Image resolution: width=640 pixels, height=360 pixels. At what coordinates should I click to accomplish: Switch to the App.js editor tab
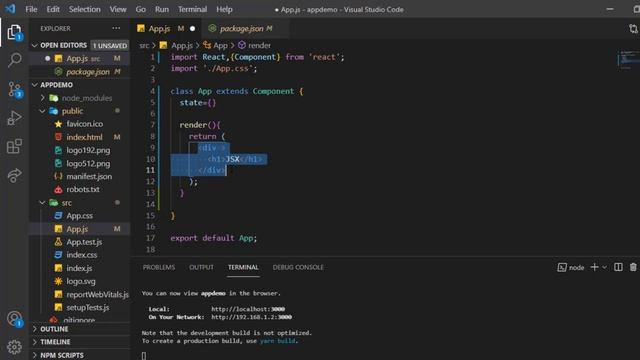(167, 29)
